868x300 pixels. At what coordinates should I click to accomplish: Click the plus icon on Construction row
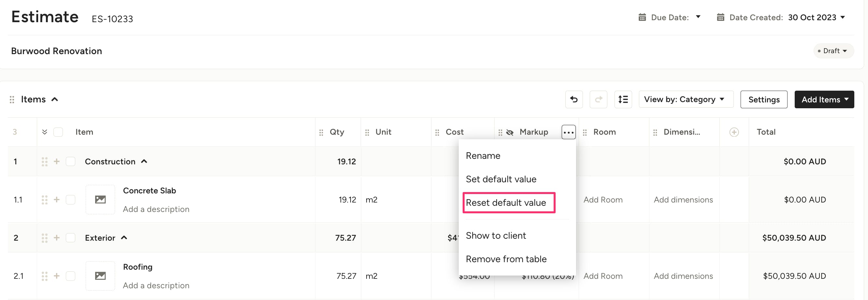[x=57, y=161]
